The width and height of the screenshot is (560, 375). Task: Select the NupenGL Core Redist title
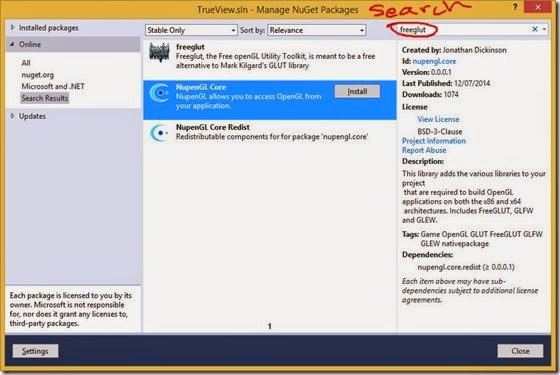[x=212, y=127]
